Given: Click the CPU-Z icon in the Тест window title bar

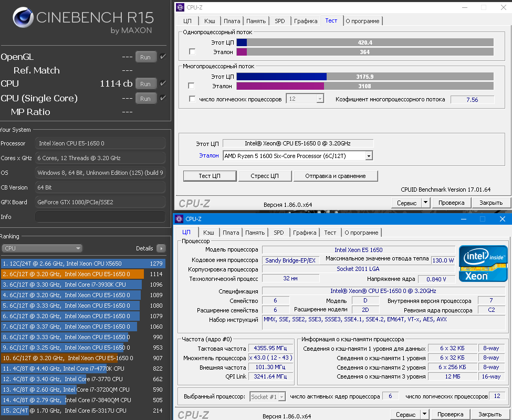Looking at the screenshot, I should [180, 7].
